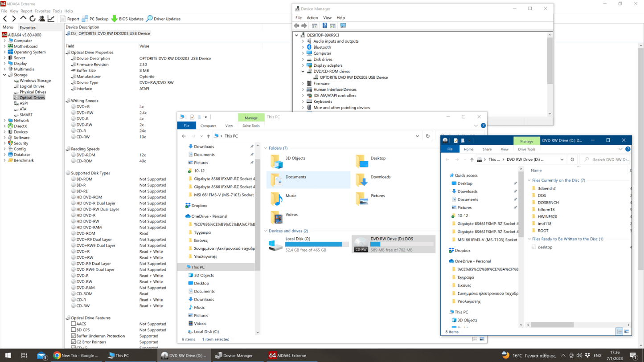The width and height of the screenshot is (644, 362).
Task: Collapse the DVD/CD-ROM drives node
Action: (x=303, y=71)
